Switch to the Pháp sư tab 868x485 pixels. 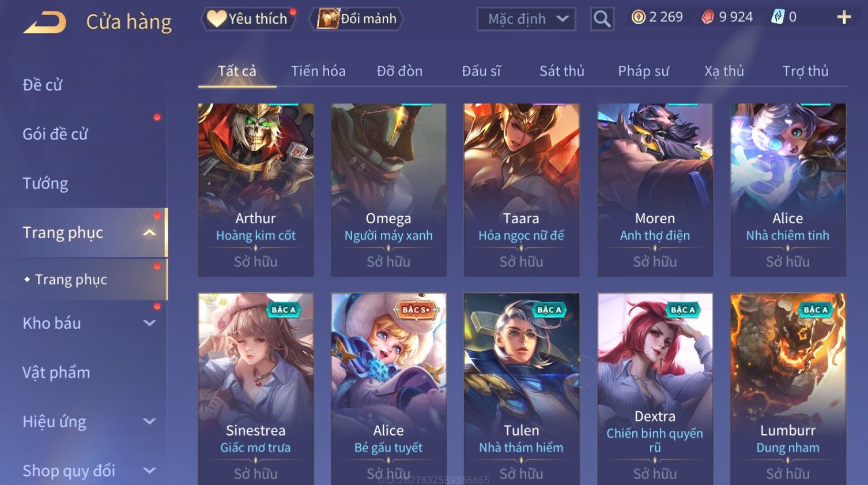(643, 71)
